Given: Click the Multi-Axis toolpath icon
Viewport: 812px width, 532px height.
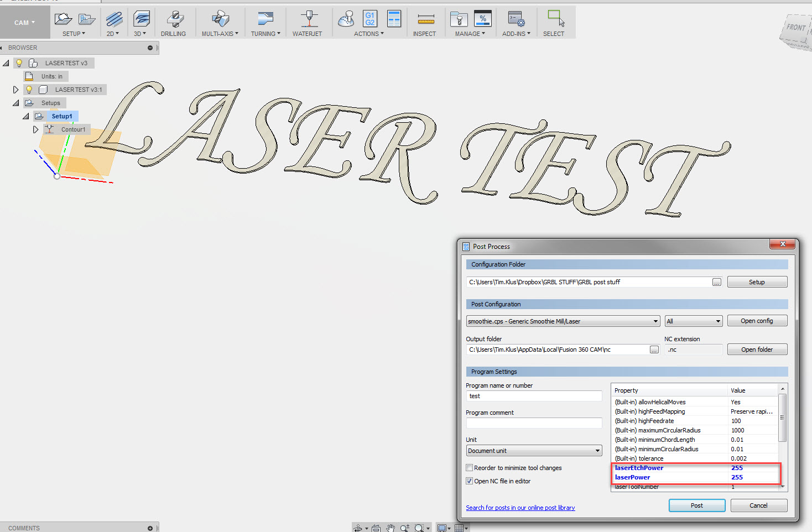Looking at the screenshot, I should [x=220, y=19].
